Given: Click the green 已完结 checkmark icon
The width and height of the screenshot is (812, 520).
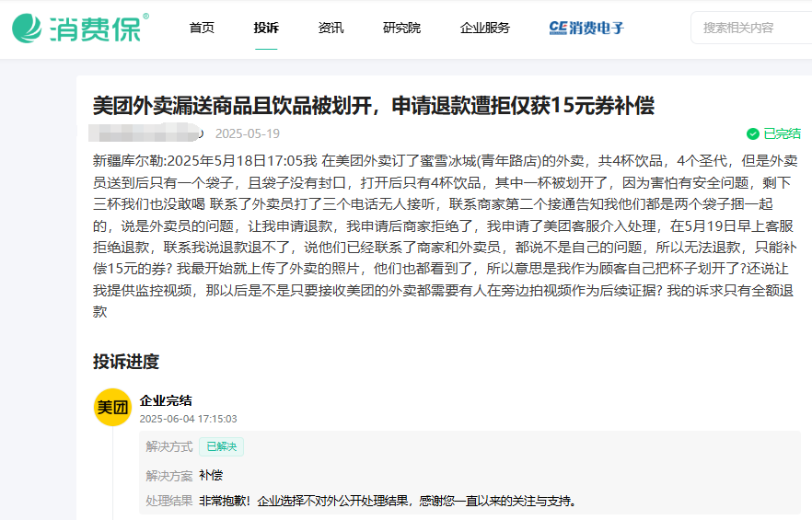Looking at the screenshot, I should pos(752,133).
